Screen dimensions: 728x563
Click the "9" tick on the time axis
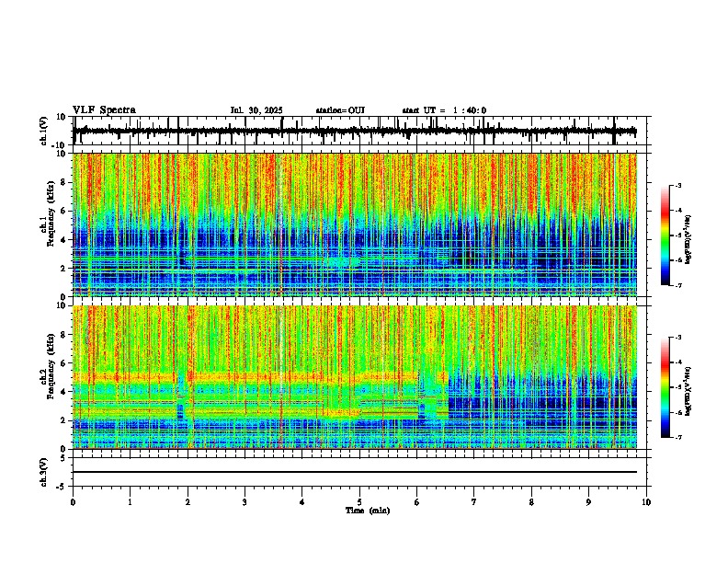point(588,502)
